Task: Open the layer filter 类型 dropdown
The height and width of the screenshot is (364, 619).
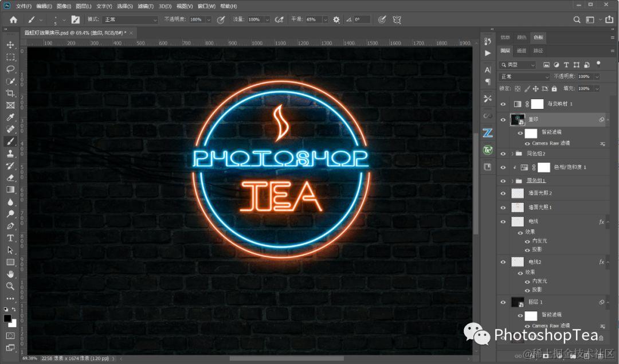Action: (518, 65)
